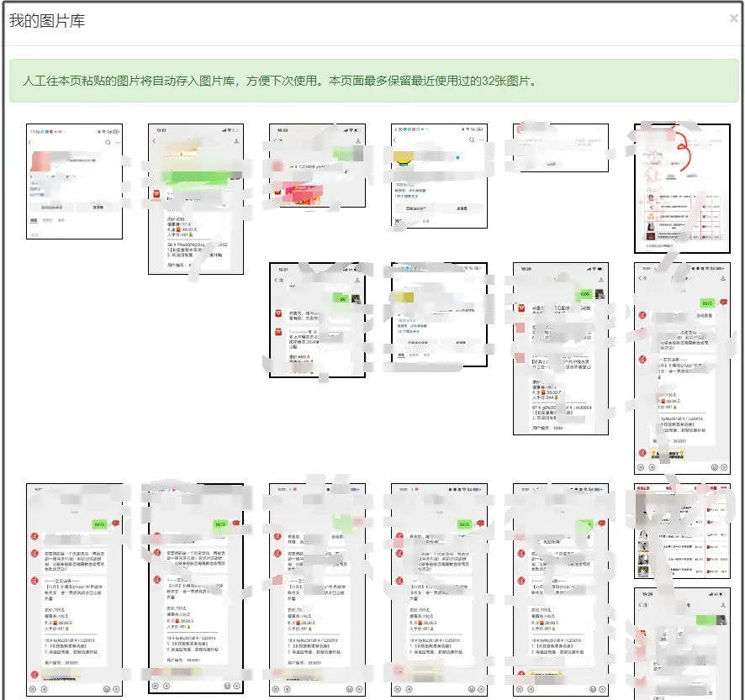Screen dimensions: 745x700
Task: Select the tall middle-row thumbnail in the last column
Action: 682,368
